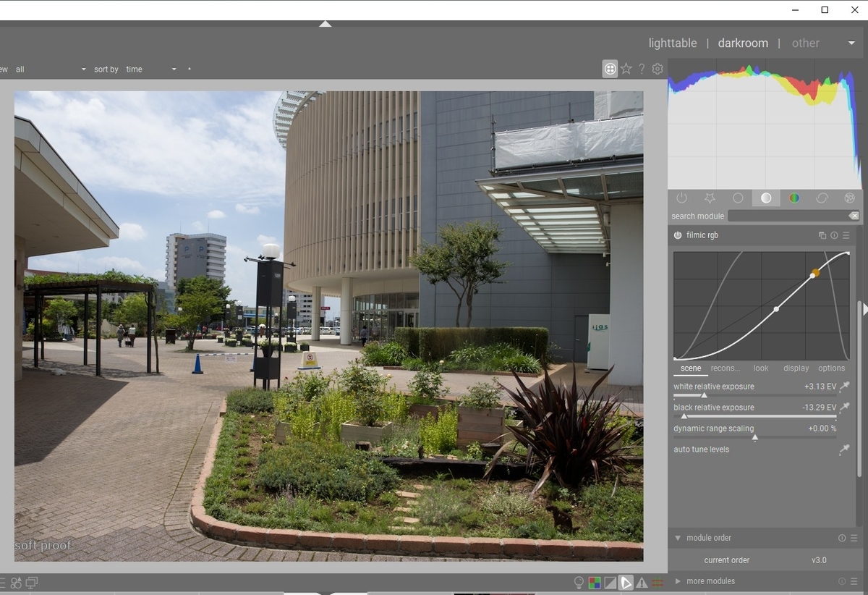Switch to filmic reconstruct tab
Screen dimensions: 868x595
click(x=726, y=368)
